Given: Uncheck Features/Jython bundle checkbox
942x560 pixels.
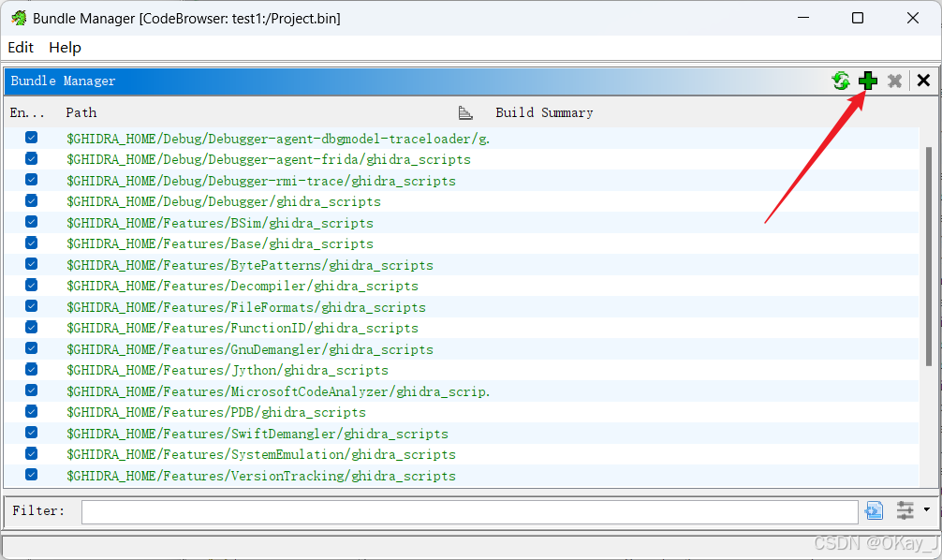Looking at the screenshot, I should click(x=31, y=369).
